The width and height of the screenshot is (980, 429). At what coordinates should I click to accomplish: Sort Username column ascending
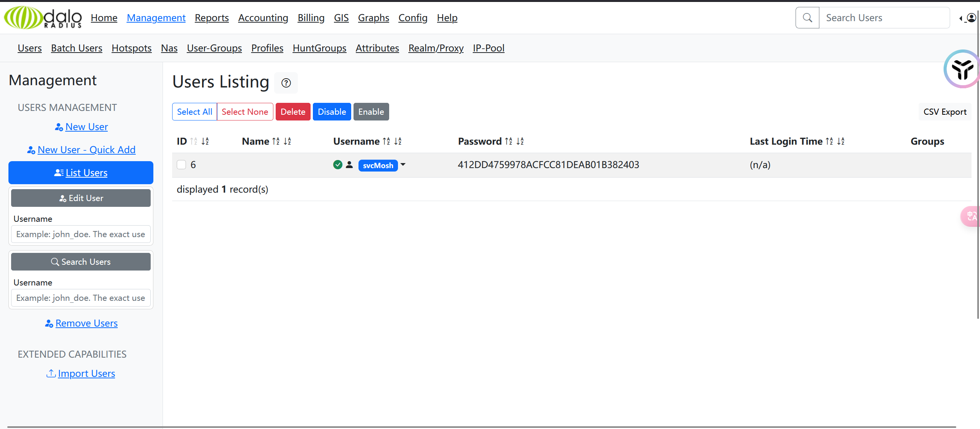(386, 141)
